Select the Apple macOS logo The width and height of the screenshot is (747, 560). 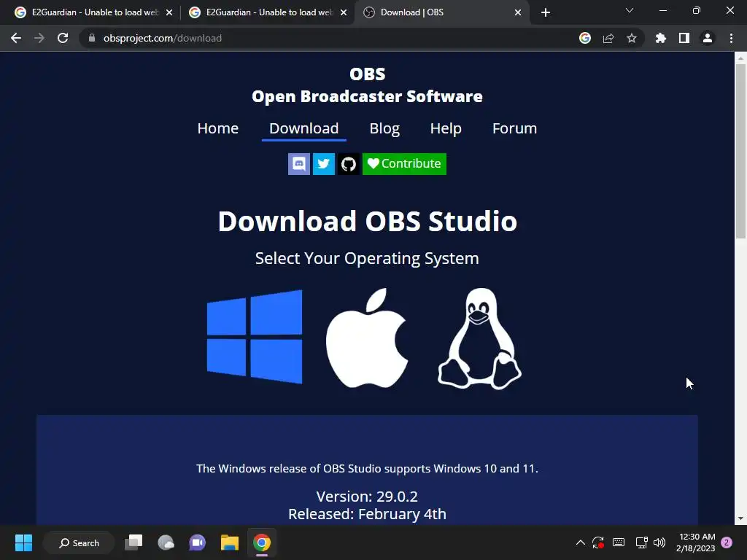click(x=367, y=338)
